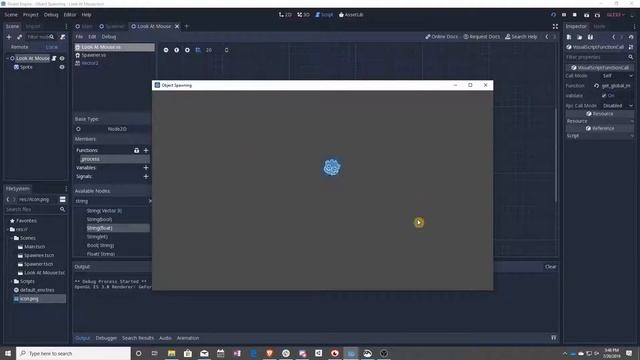Stop the running scene
The width and height of the screenshot is (640, 360).
coord(575,15)
